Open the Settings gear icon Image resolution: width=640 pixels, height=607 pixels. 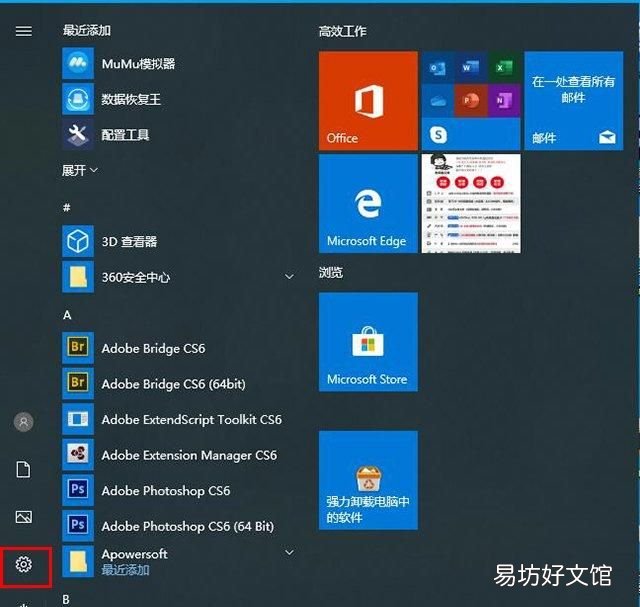pos(24,564)
